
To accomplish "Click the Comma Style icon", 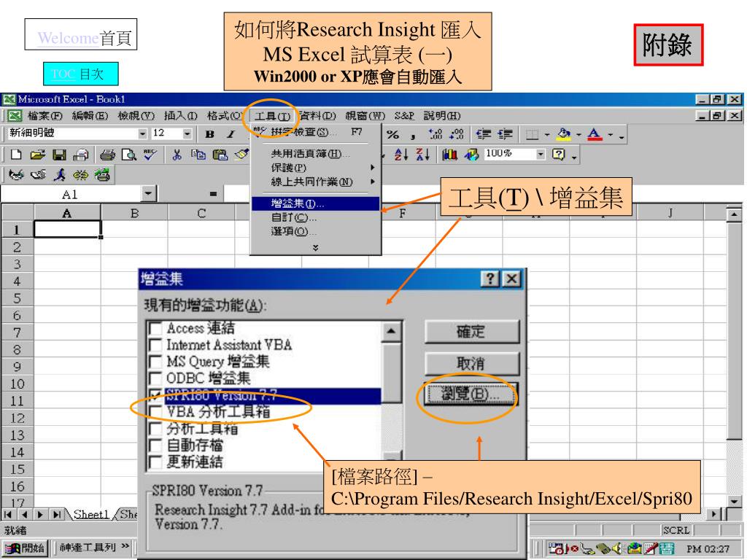I will click(413, 136).
